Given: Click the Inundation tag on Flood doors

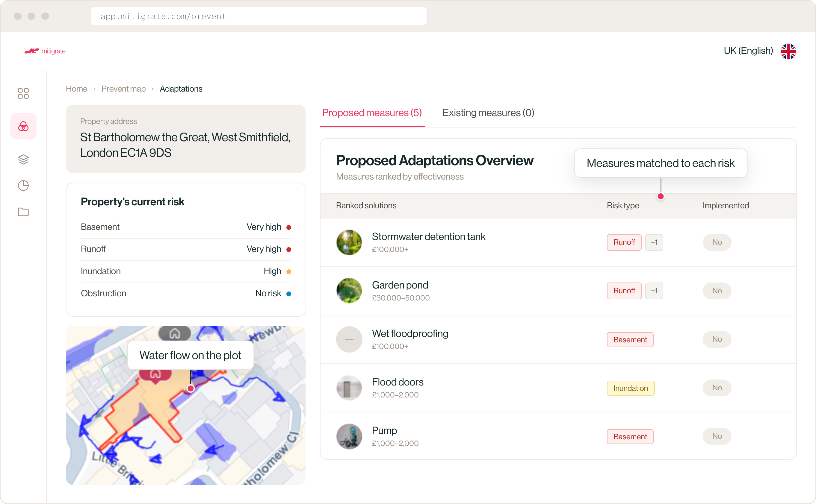Looking at the screenshot, I should point(631,388).
